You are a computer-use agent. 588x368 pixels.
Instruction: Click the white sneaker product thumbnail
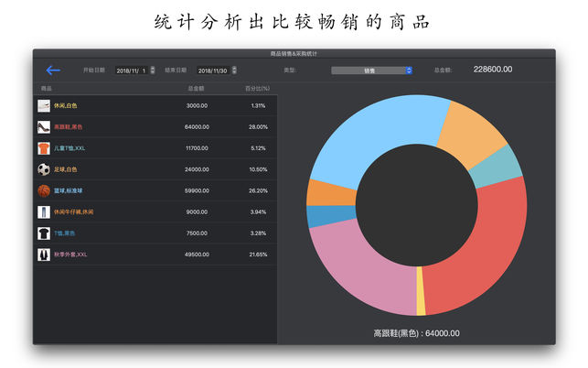click(44, 106)
